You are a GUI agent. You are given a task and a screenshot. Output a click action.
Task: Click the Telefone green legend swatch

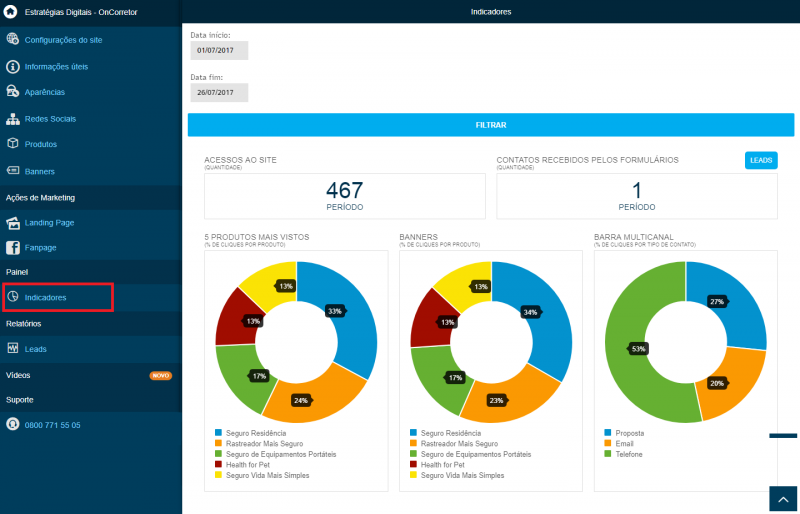(608, 454)
